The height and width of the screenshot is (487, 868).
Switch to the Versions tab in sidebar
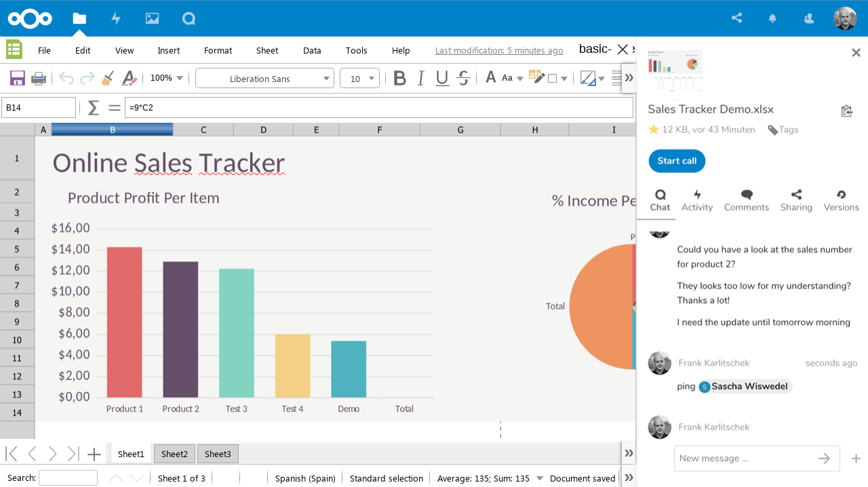(841, 201)
